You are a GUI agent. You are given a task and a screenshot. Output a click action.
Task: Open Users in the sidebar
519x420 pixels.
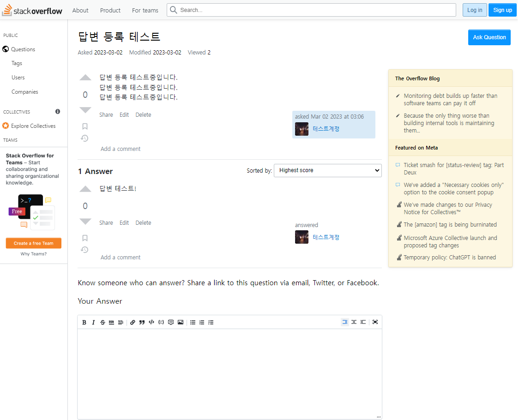pyautogui.click(x=18, y=78)
